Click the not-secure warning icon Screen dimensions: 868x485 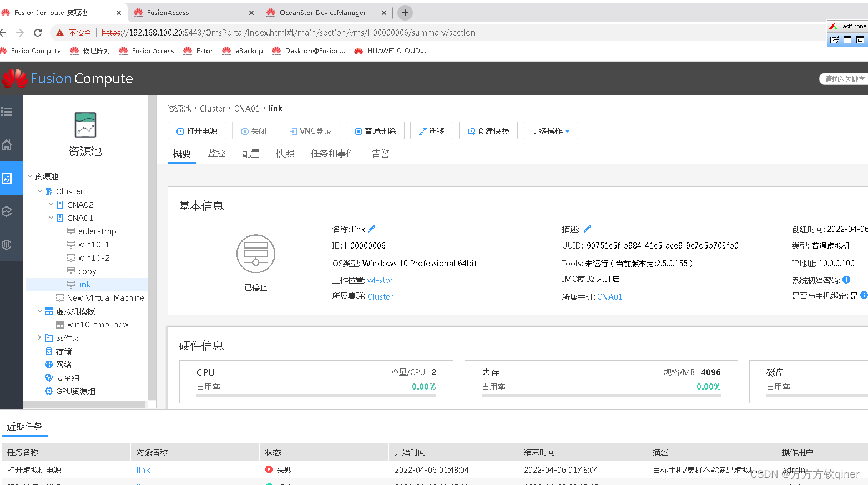click(x=60, y=33)
